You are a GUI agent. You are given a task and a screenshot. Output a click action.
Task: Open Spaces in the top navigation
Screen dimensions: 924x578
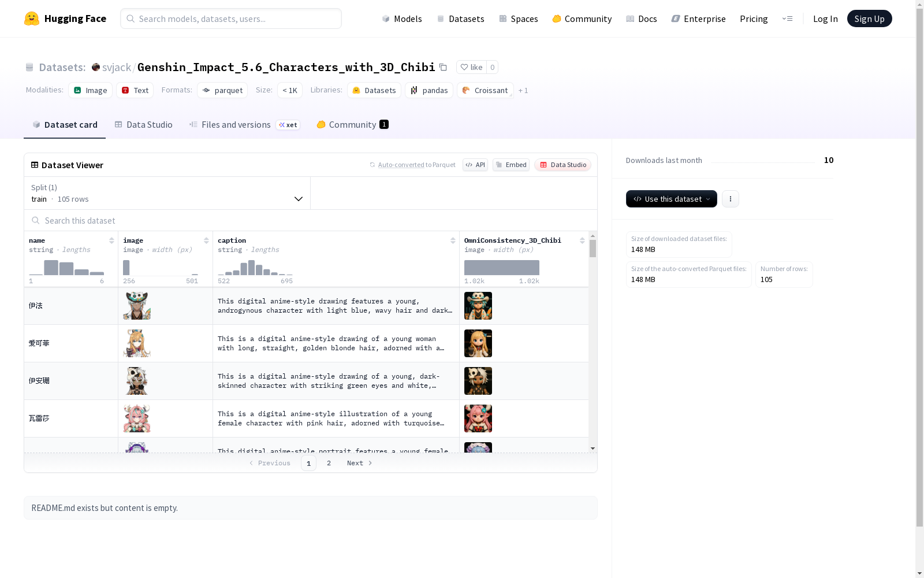click(x=519, y=18)
